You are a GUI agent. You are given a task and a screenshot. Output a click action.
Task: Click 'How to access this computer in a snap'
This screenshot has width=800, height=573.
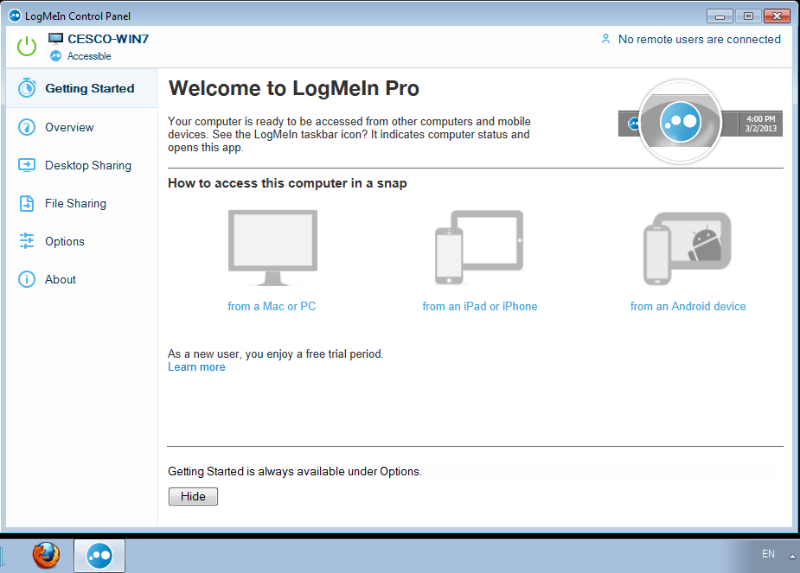click(x=287, y=183)
